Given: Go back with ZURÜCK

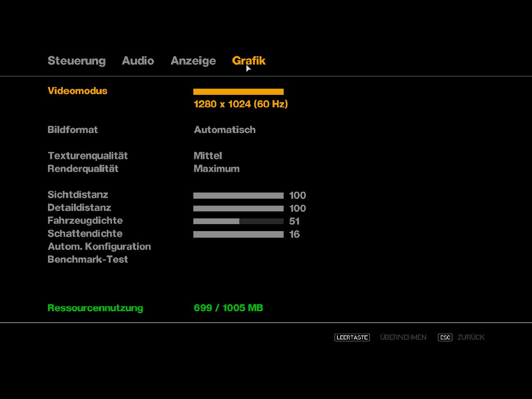Looking at the screenshot, I should click(471, 337).
